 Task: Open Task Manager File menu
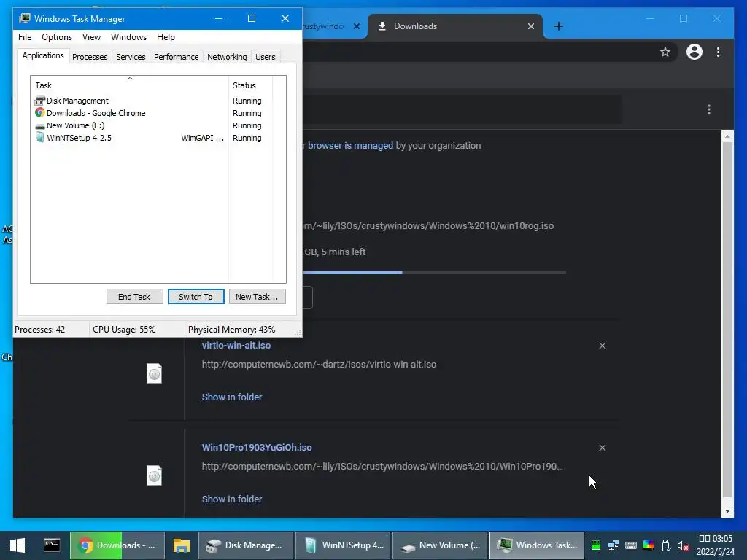[25, 37]
